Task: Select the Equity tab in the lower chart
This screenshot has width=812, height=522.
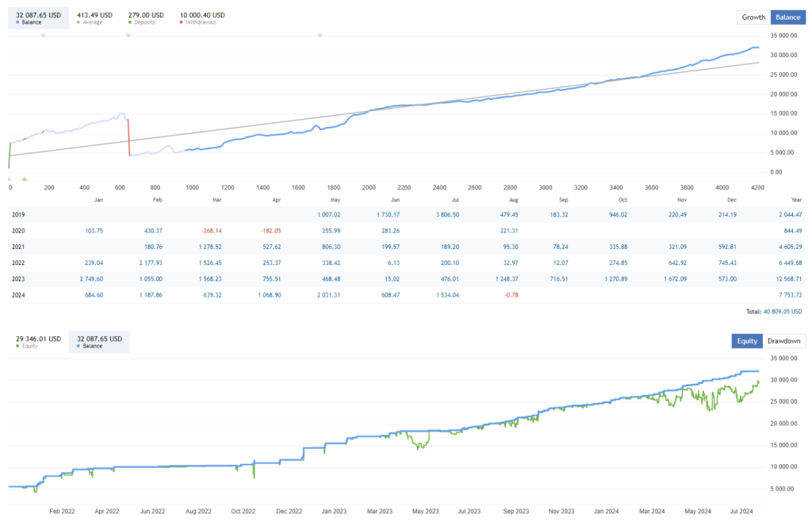Action: click(x=746, y=341)
